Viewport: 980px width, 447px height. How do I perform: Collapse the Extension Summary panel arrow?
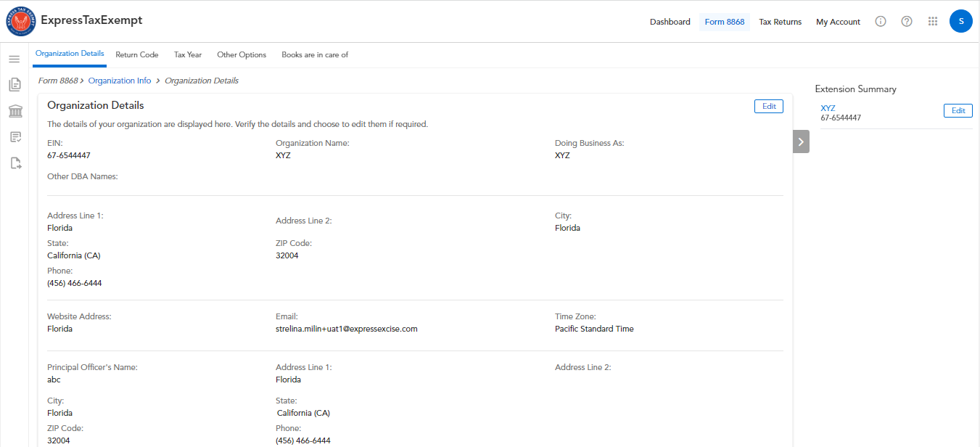click(x=801, y=142)
